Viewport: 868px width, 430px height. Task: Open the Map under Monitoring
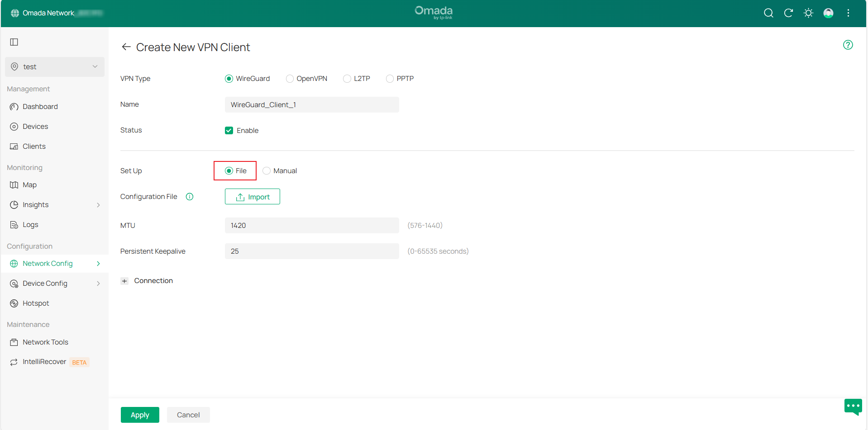click(30, 184)
